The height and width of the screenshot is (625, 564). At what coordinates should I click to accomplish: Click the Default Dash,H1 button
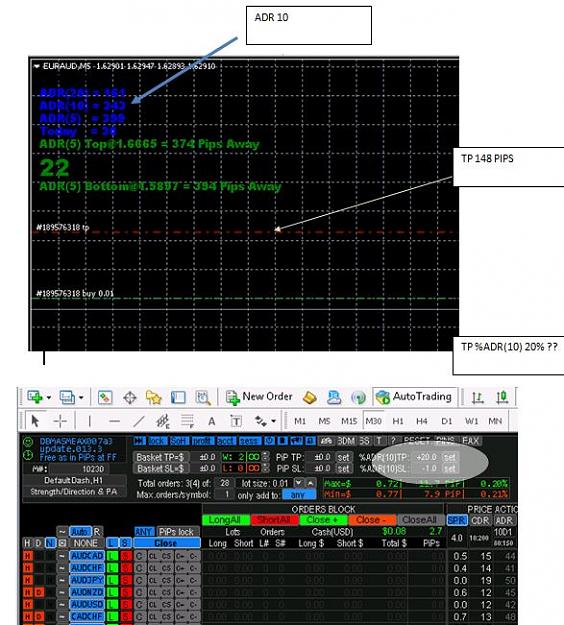[75, 480]
